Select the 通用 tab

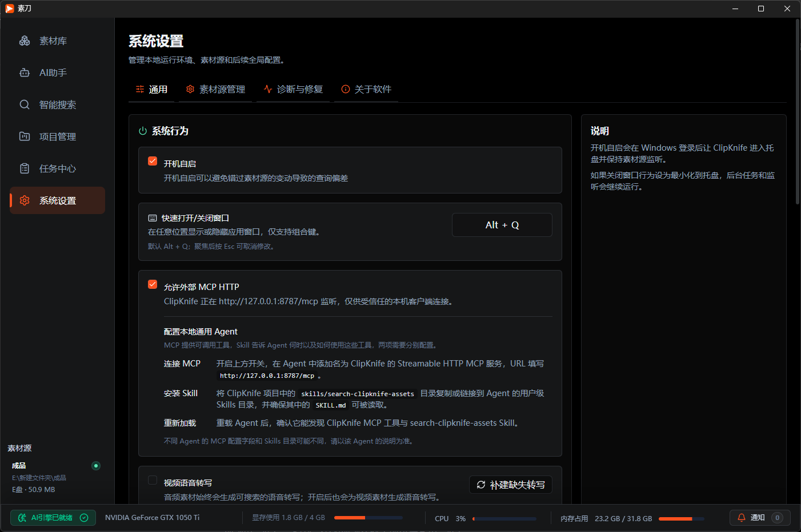coord(151,90)
